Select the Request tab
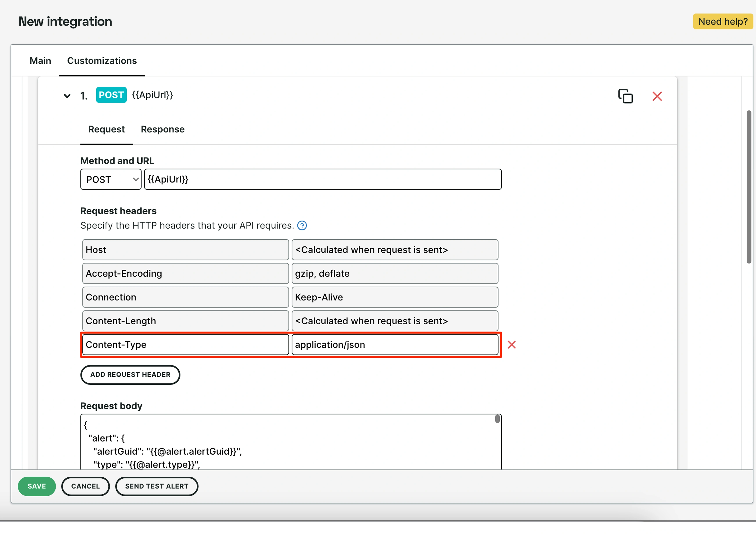 click(106, 129)
